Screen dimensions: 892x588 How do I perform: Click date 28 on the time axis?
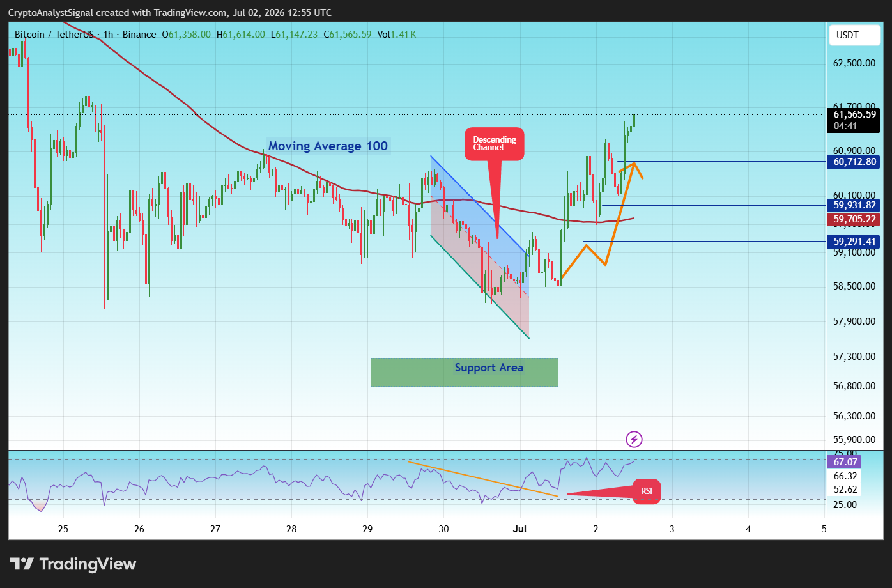click(291, 529)
